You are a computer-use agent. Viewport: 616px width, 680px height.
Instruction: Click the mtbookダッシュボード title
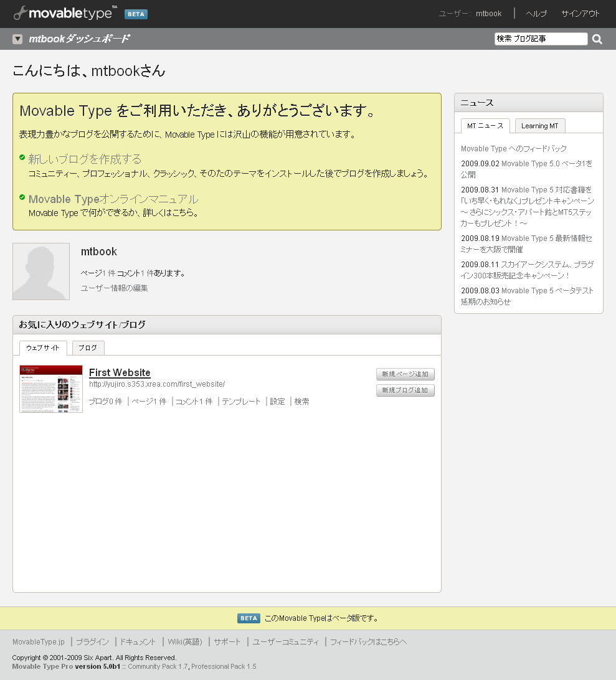point(79,39)
